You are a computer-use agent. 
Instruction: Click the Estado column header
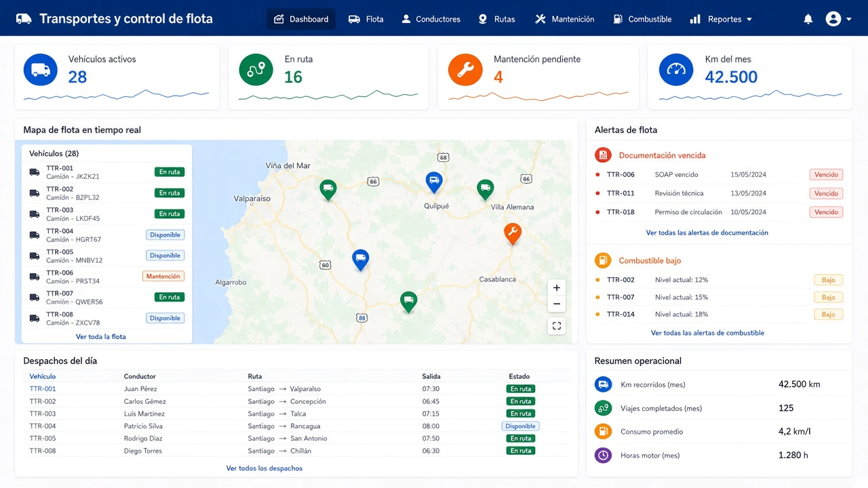[x=519, y=376]
